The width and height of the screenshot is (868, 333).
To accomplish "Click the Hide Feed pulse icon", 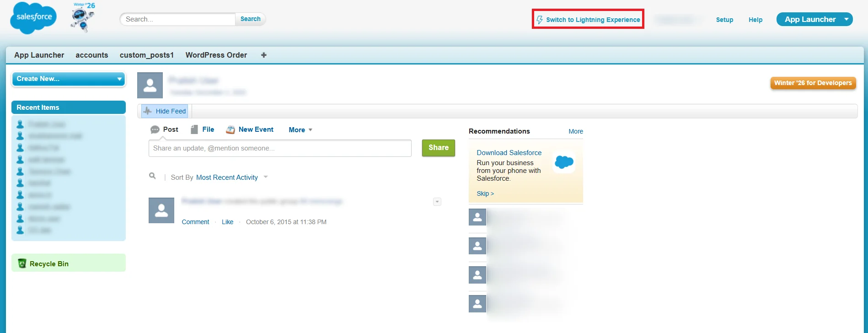I will [x=148, y=111].
